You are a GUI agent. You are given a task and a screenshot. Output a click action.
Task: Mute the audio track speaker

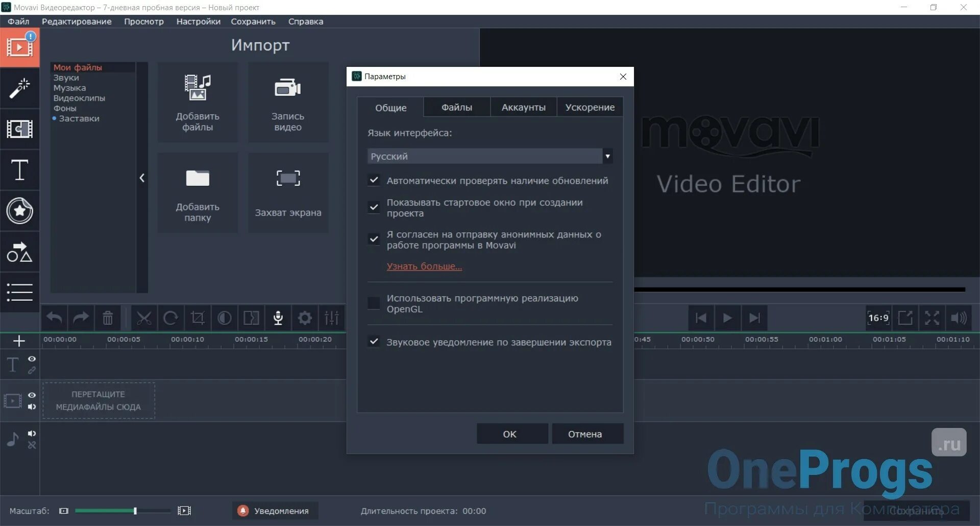click(32, 434)
